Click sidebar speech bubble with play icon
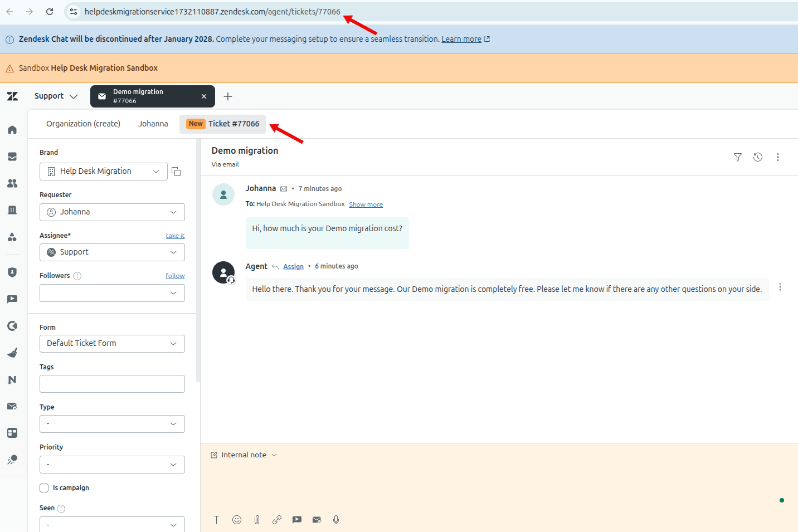Screen dimensions: 798x532 (12, 299)
